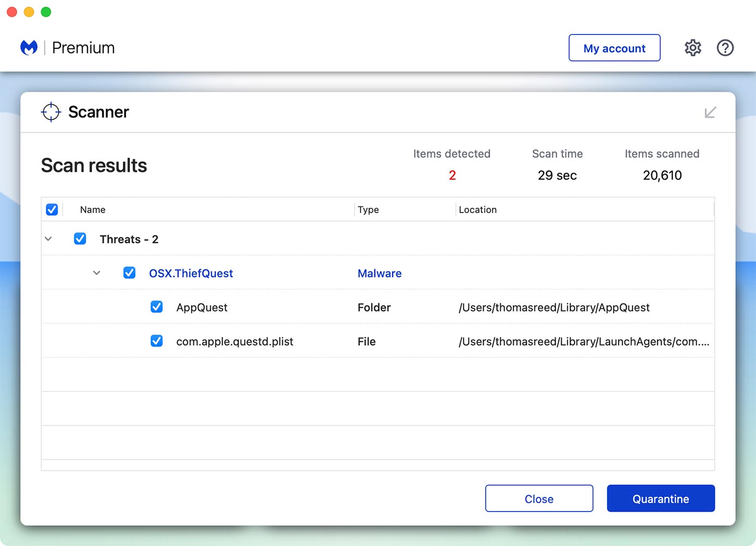Image resolution: width=756 pixels, height=546 pixels.
Task: Click the /Users/thomasreed/Library/AppQuest location
Action: tap(554, 307)
